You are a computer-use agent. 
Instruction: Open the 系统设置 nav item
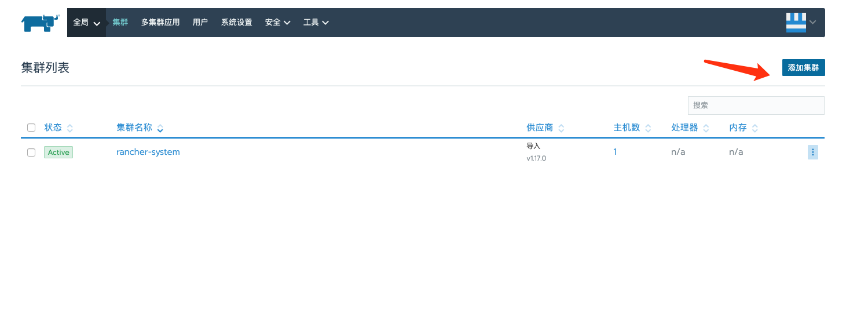pos(236,23)
